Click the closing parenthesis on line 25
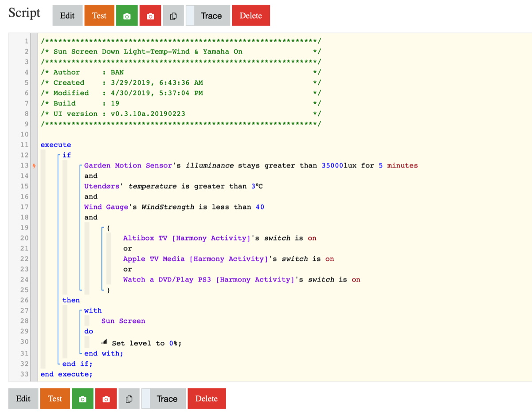Viewport: 532px width, 415px height. 109,290
